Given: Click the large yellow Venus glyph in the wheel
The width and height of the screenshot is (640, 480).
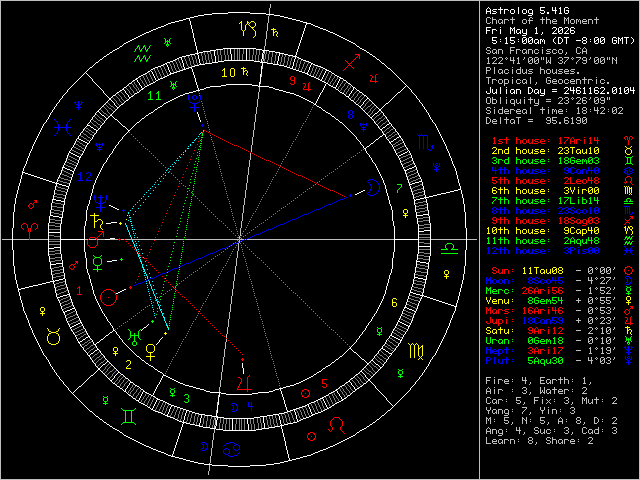Looking at the screenshot, I should pyautogui.click(x=151, y=352).
